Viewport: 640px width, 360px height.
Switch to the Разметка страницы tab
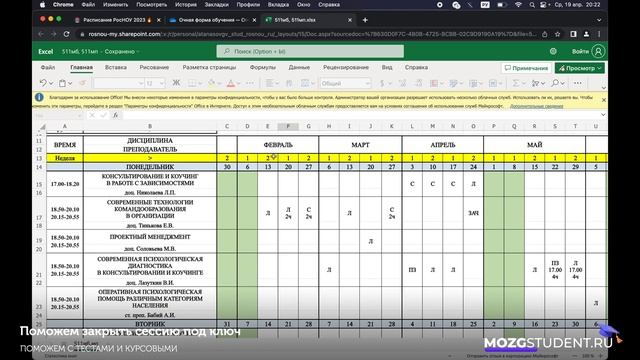click(209, 67)
